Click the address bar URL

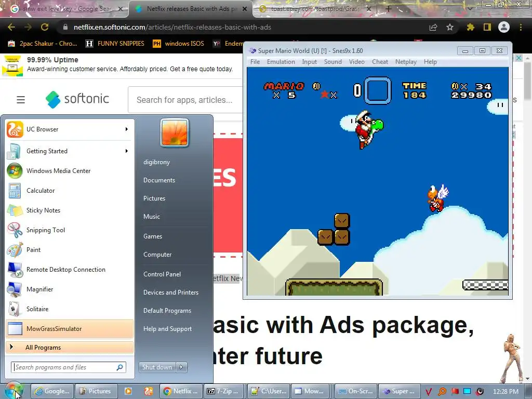coord(172,27)
